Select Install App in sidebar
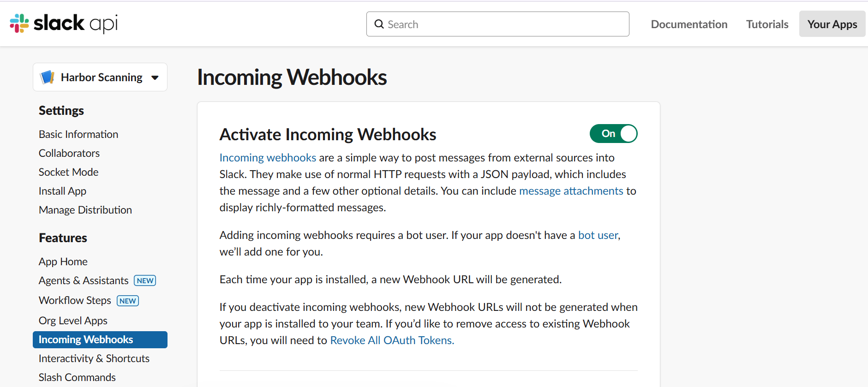Screen dimensions: 868x387 [62, 191]
